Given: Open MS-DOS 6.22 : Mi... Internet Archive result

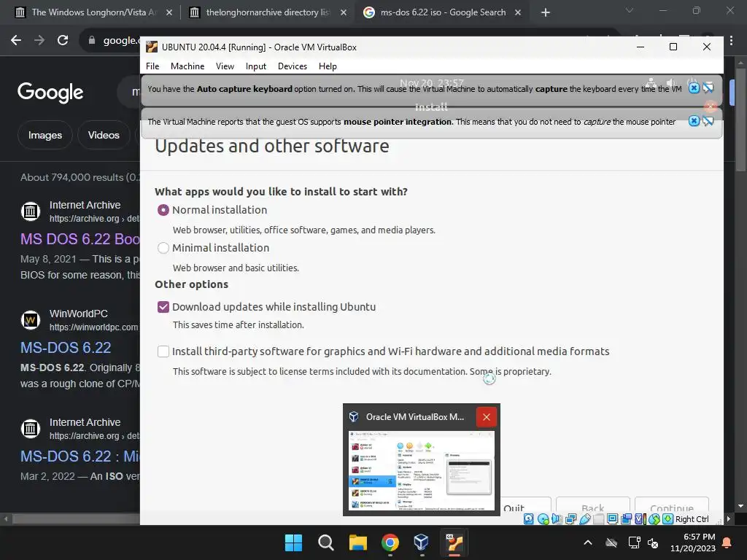Looking at the screenshot, I should pyautogui.click(x=80, y=456).
